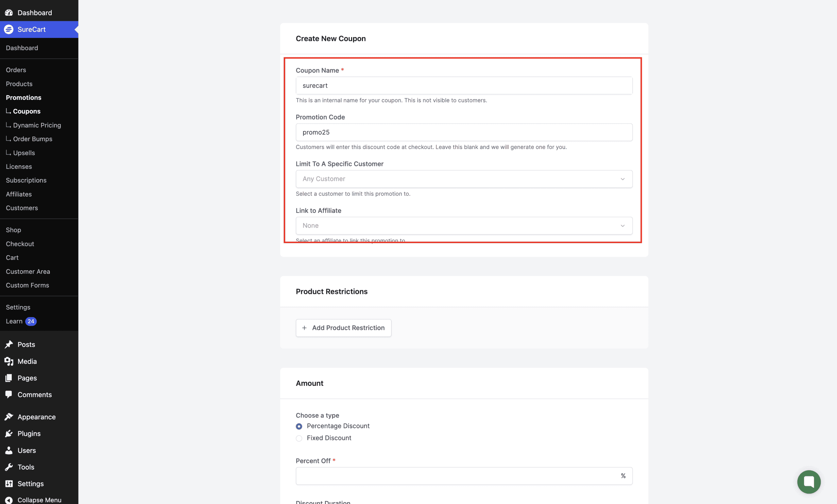Image resolution: width=837 pixels, height=504 pixels.
Task: Click the Users person icon
Action: 9,450
